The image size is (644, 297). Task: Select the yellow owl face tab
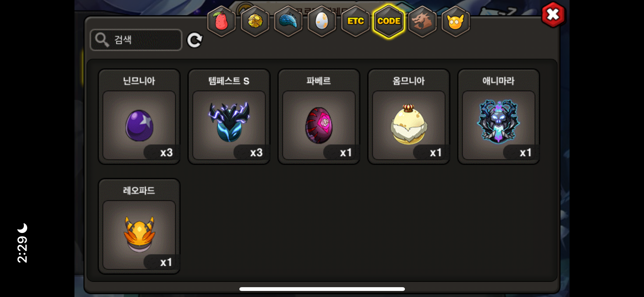(456, 21)
